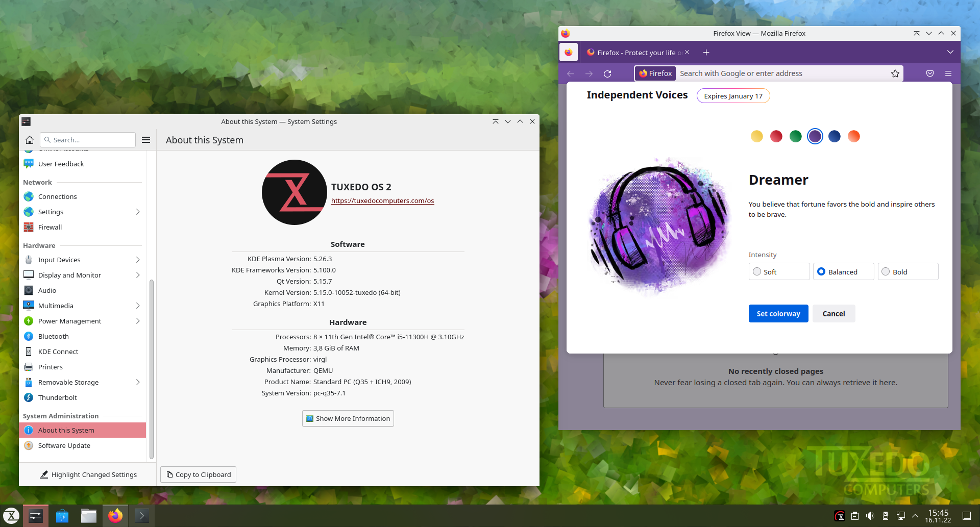Expand the network Settings submenu
Viewport: 980px width, 527px height.
coord(138,212)
